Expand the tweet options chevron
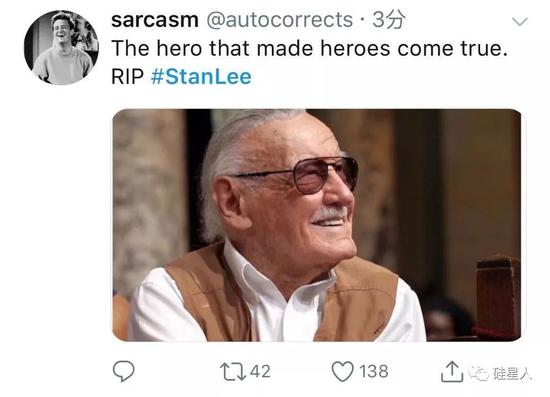Viewport: 550px width, 397px height. pyautogui.click(x=519, y=22)
